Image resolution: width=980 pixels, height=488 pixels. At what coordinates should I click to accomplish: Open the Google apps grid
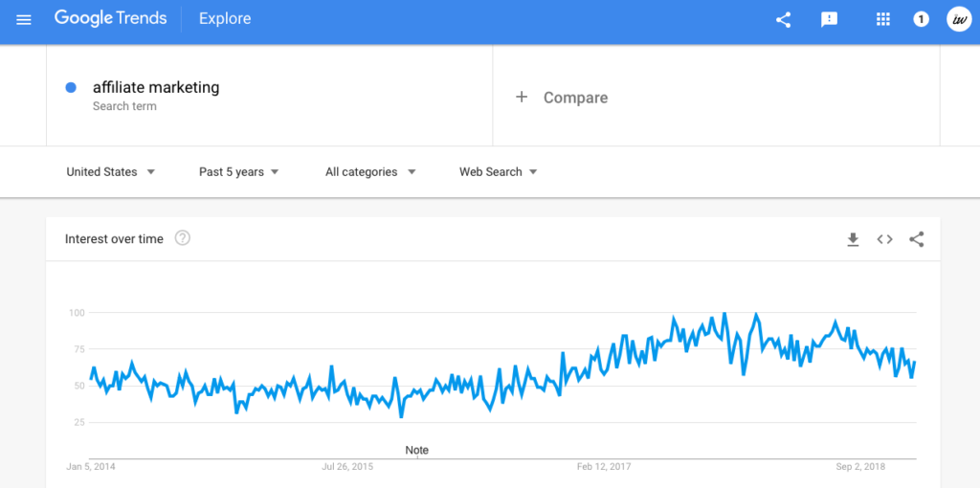[882, 20]
